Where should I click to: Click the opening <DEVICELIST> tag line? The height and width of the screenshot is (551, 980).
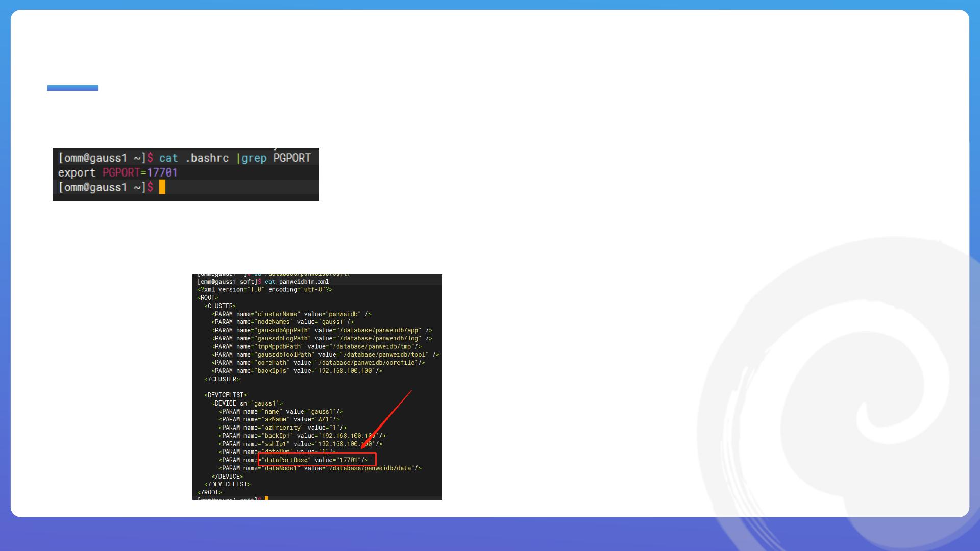pyautogui.click(x=225, y=395)
